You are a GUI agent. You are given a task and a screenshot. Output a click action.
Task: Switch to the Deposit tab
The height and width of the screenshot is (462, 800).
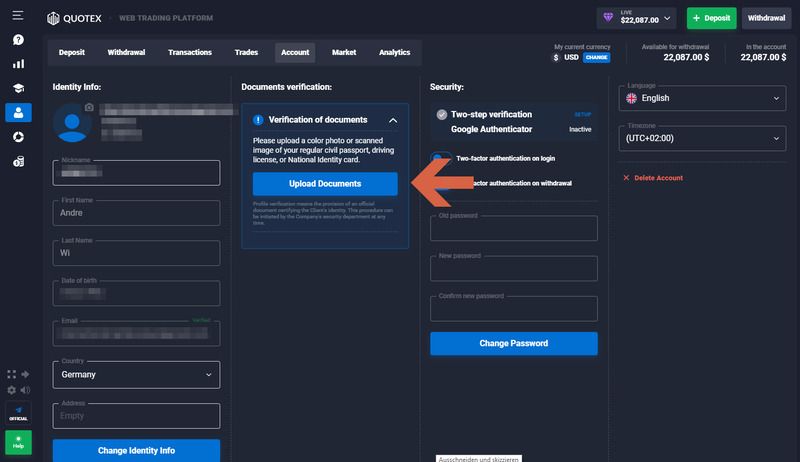pos(71,53)
